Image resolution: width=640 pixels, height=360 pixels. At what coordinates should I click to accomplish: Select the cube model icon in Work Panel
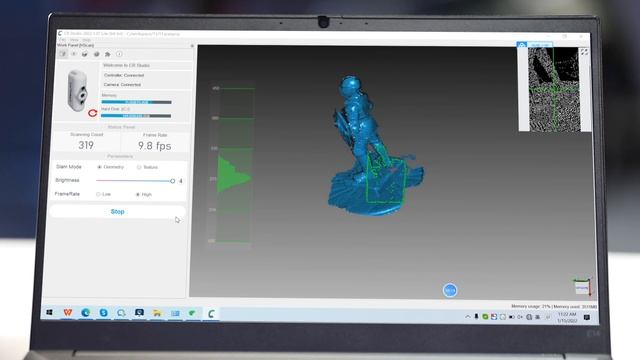pyautogui.click(x=85, y=54)
